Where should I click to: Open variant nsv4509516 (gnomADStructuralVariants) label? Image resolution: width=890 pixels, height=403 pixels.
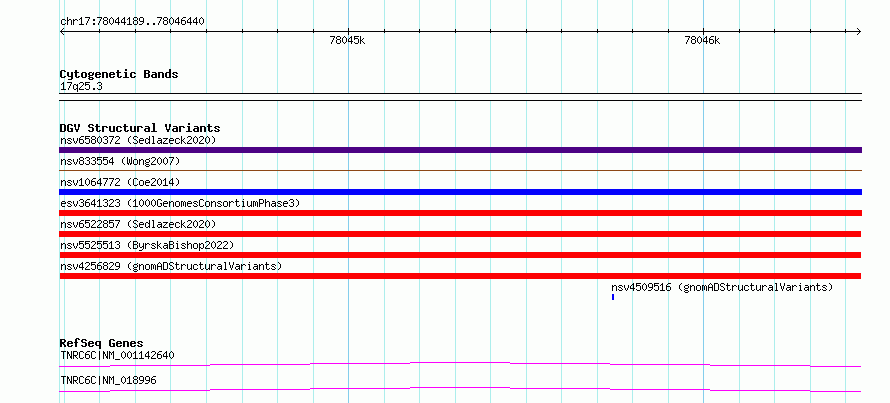click(722, 287)
